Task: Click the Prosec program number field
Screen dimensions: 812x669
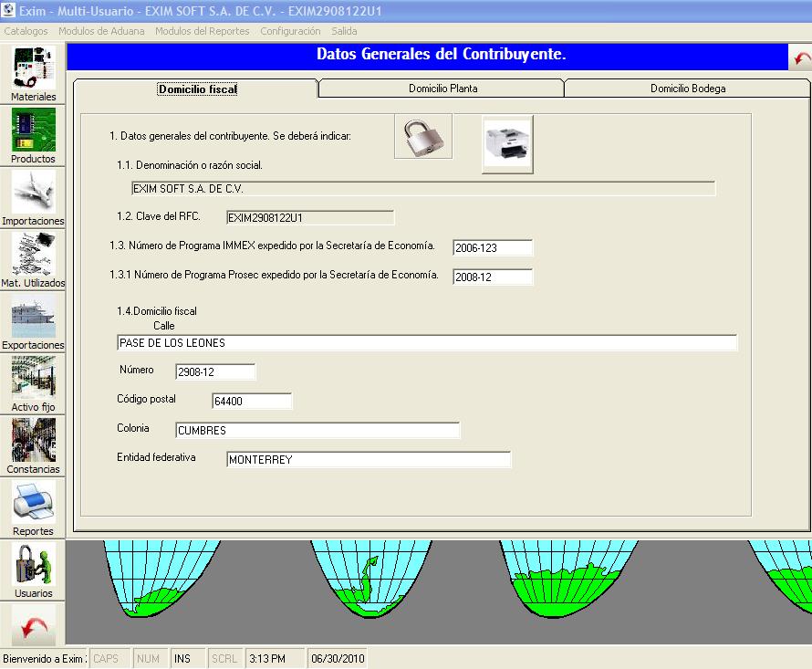Action: 493,277
